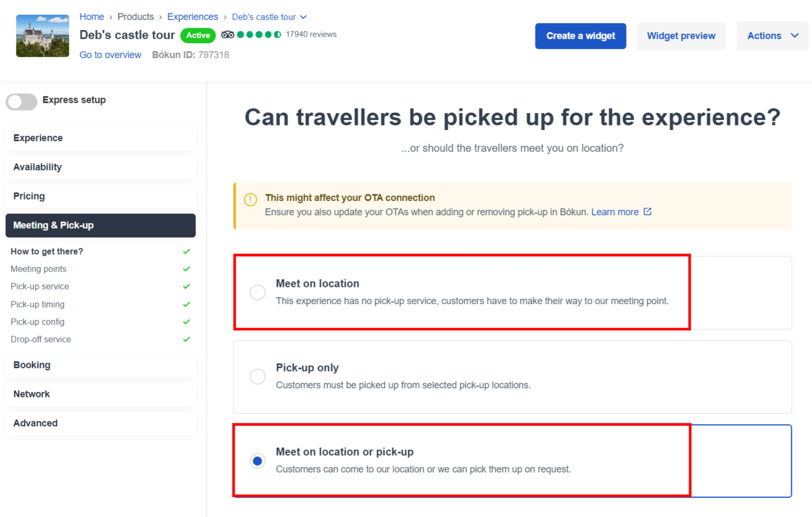
Task: Open the Availability sidebar section
Action: pos(101,167)
